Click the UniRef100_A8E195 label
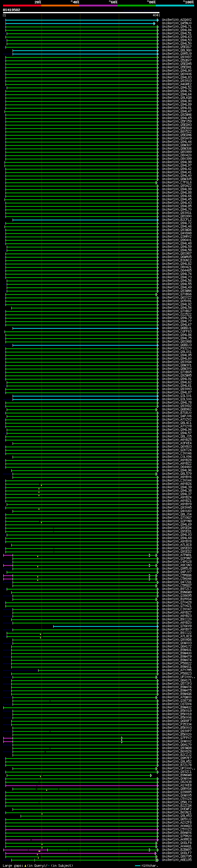The width and height of the screenshot is (197, 868). click(177, 860)
